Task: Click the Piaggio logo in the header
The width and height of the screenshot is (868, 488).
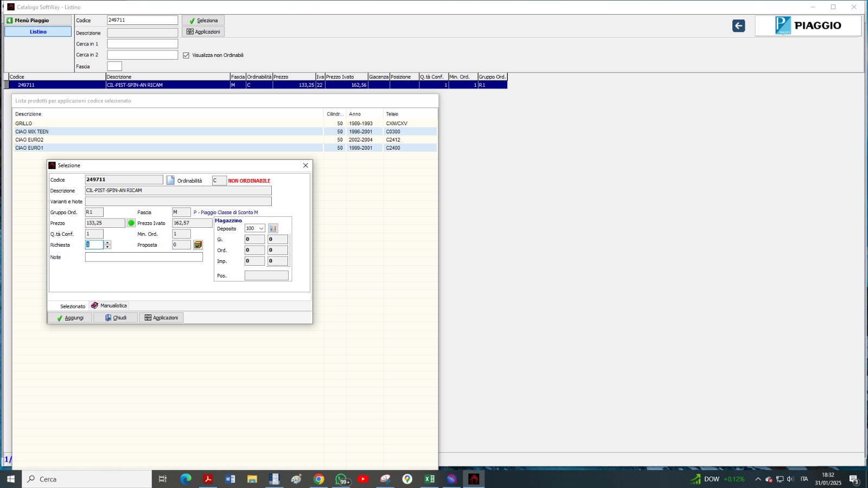Action: pyautogui.click(x=808, y=25)
